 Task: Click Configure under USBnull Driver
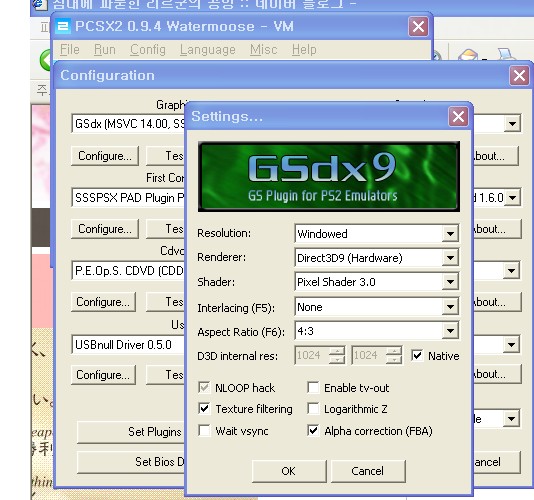click(x=103, y=375)
